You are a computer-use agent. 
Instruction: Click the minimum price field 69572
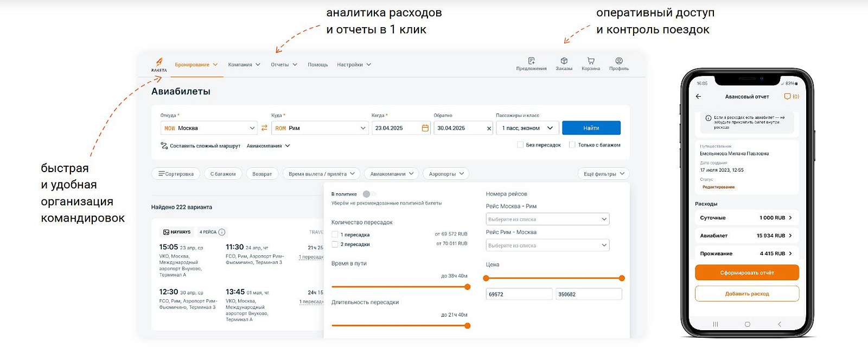pos(519,294)
